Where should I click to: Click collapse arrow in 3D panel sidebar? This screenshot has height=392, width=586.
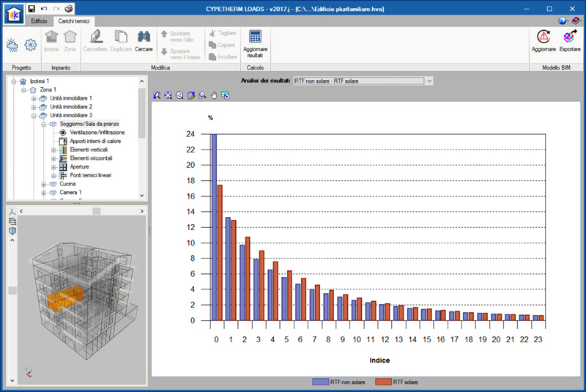coord(12,240)
